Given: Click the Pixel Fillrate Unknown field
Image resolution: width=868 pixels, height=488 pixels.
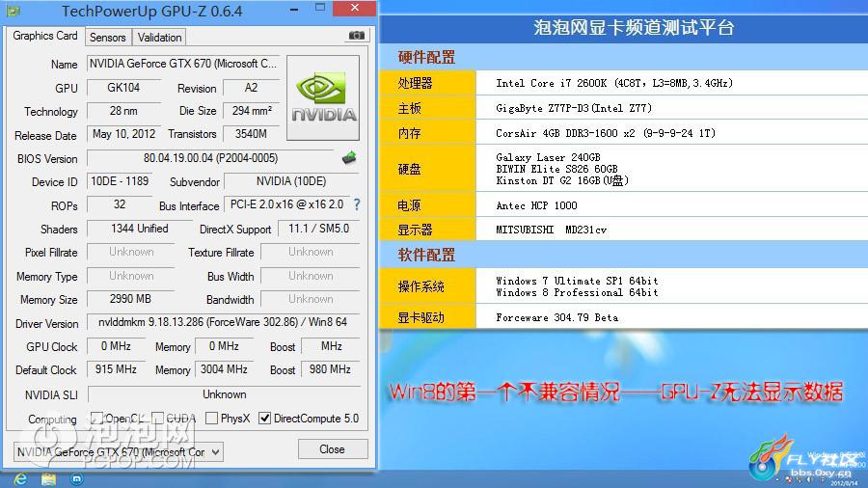Looking at the screenshot, I should pos(130,252).
